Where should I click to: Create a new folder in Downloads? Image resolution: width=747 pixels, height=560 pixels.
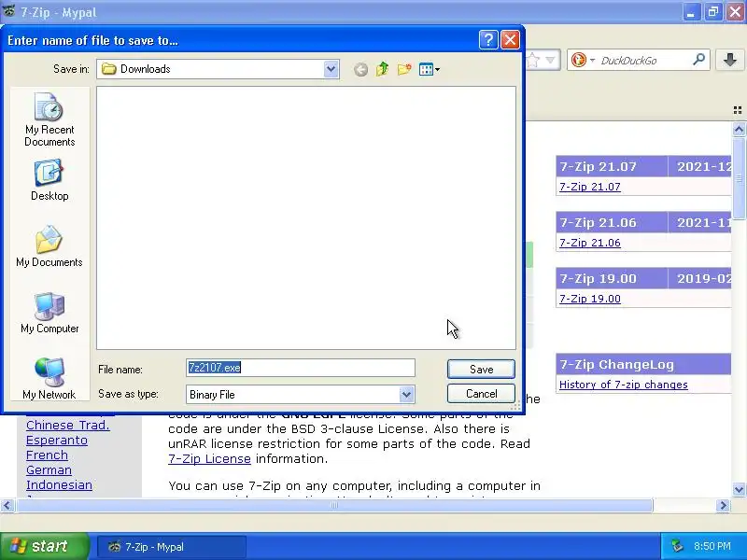click(x=404, y=69)
